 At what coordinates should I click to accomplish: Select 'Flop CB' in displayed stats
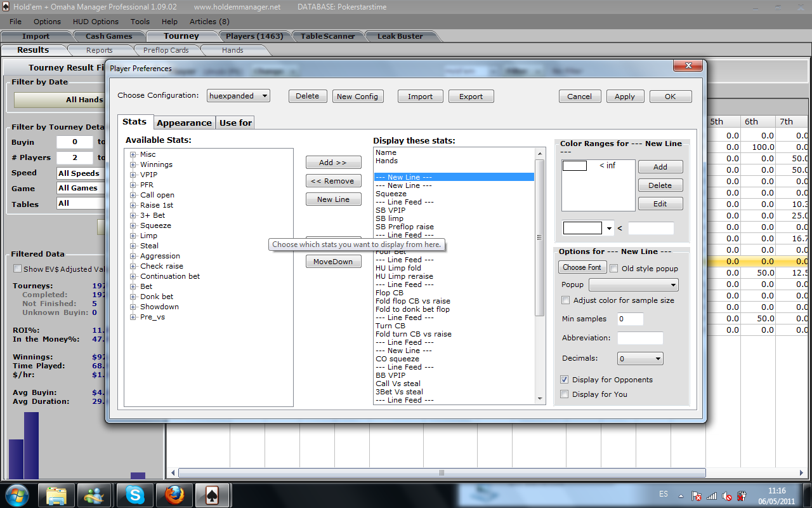pyautogui.click(x=389, y=293)
